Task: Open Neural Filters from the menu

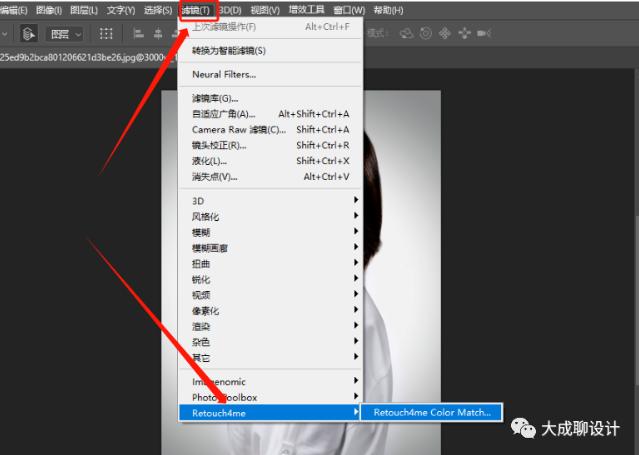Action: [x=271, y=75]
